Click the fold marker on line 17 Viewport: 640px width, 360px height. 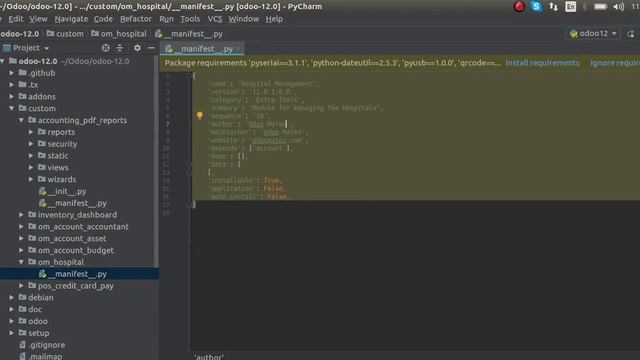click(188, 204)
